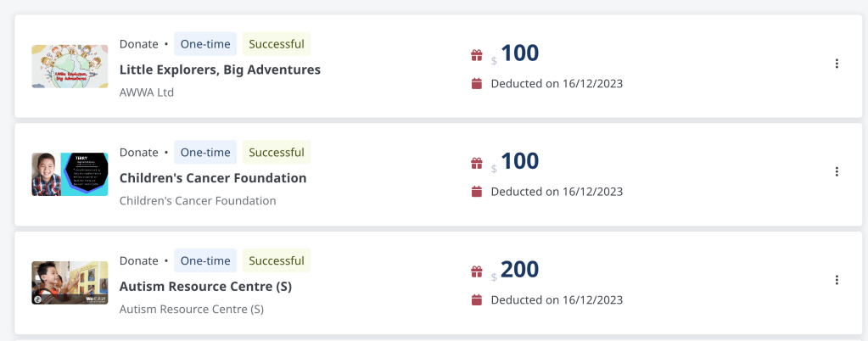The height and width of the screenshot is (341, 868).
Task: Open the Little Explorers, Big Adventures title
Action: tap(220, 70)
